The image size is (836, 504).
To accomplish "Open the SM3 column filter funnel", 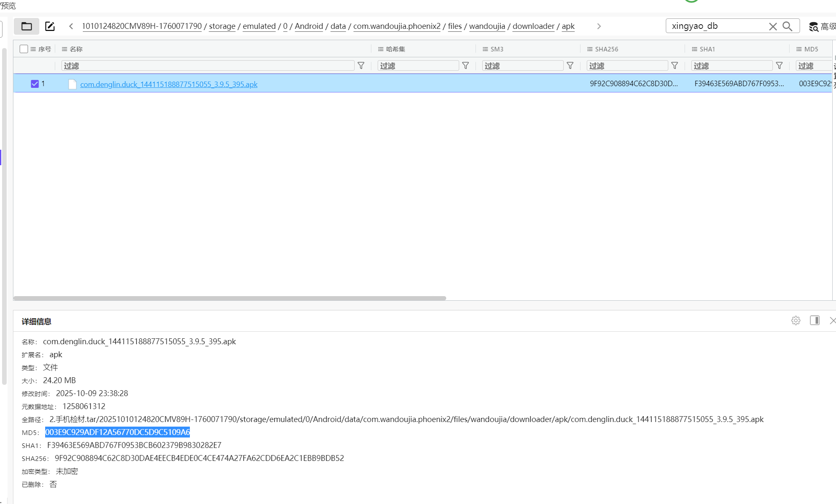I will pos(570,66).
